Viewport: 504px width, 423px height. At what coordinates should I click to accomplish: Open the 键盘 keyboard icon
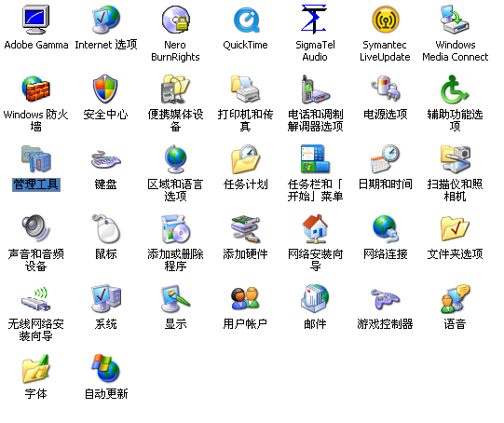pyautogui.click(x=106, y=159)
